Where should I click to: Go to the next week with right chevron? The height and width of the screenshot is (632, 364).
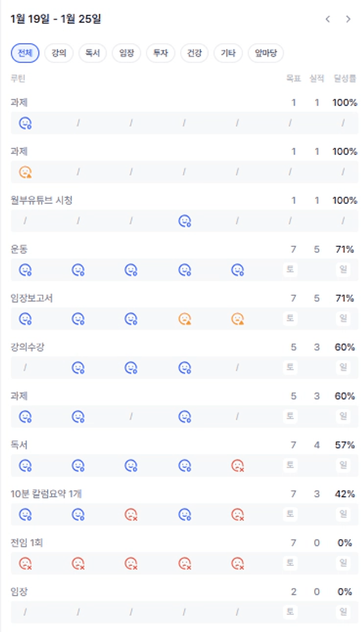pos(348,19)
